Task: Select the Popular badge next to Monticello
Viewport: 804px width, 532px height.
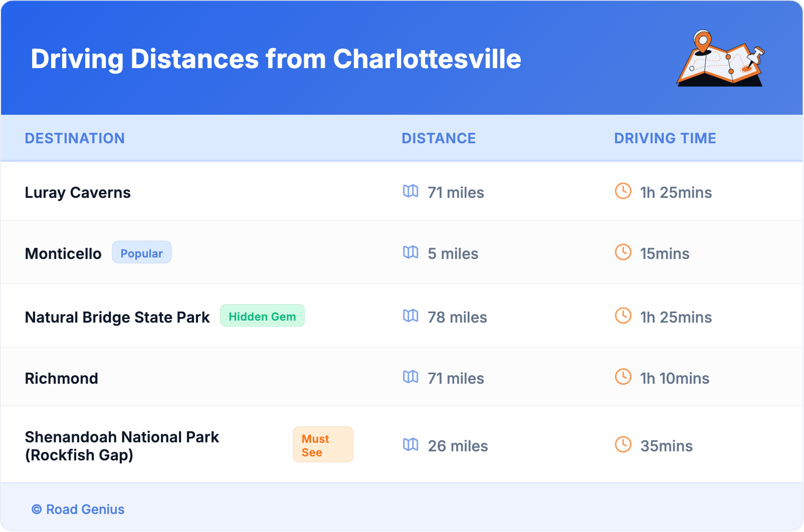Action: 141,253
